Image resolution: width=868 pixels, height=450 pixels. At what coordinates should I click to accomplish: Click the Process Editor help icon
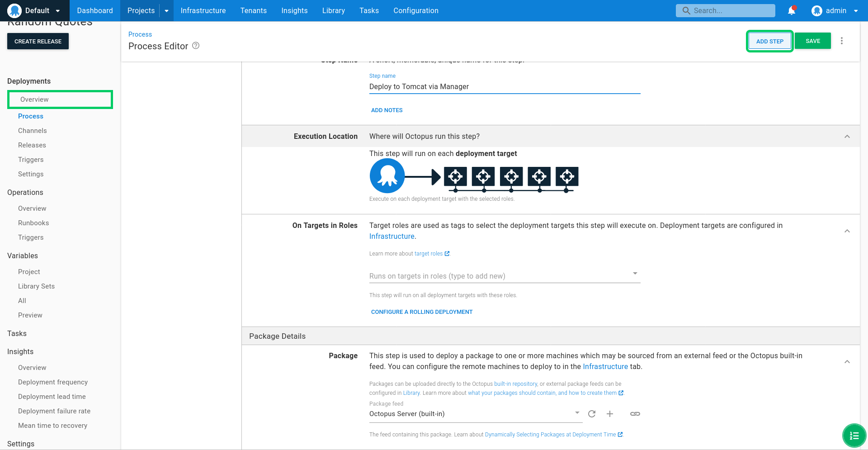[196, 46]
